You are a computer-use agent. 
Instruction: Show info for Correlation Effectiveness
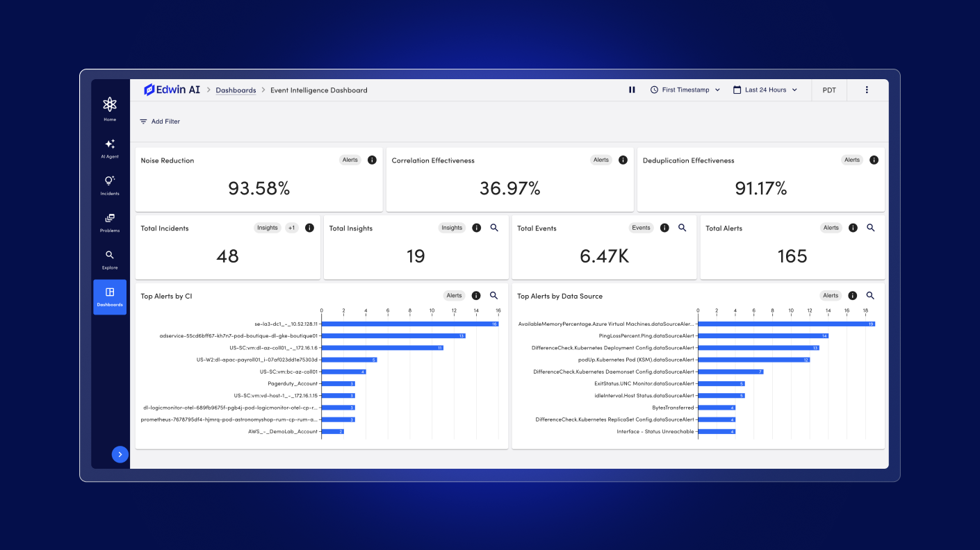pos(623,160)
